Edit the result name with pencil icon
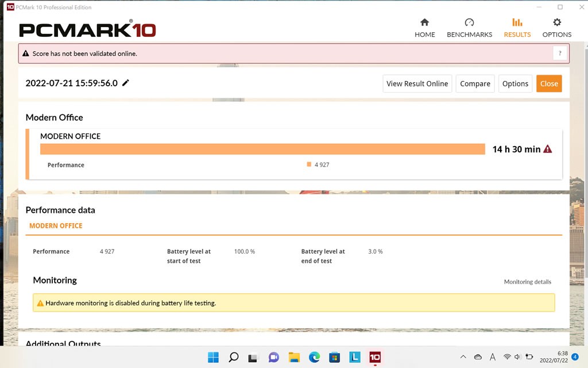 click(126, 83)
